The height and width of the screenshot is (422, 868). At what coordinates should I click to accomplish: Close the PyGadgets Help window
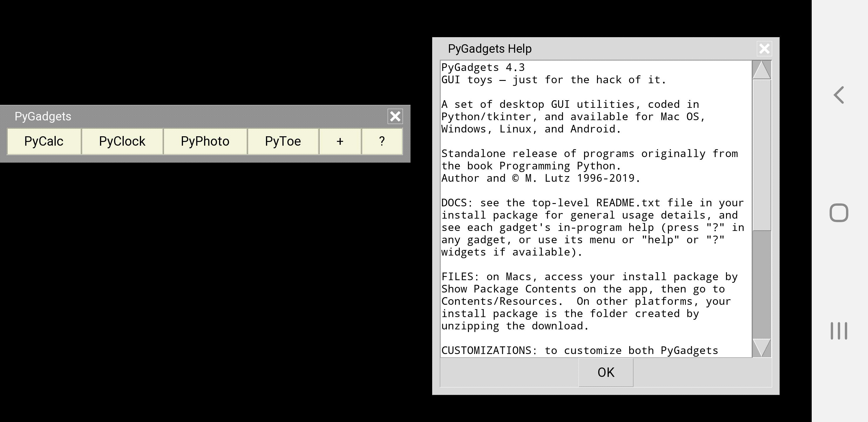click(764, 49)
